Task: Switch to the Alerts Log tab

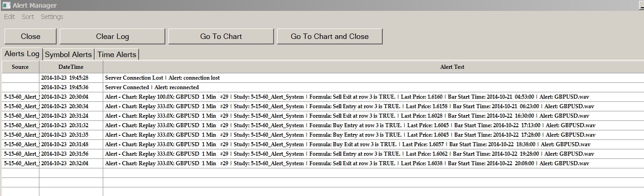Action: (22, 54)
